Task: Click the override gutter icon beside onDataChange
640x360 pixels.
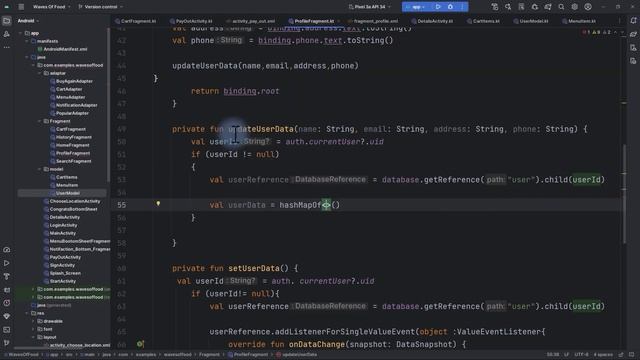Action: tap(140, 344)
